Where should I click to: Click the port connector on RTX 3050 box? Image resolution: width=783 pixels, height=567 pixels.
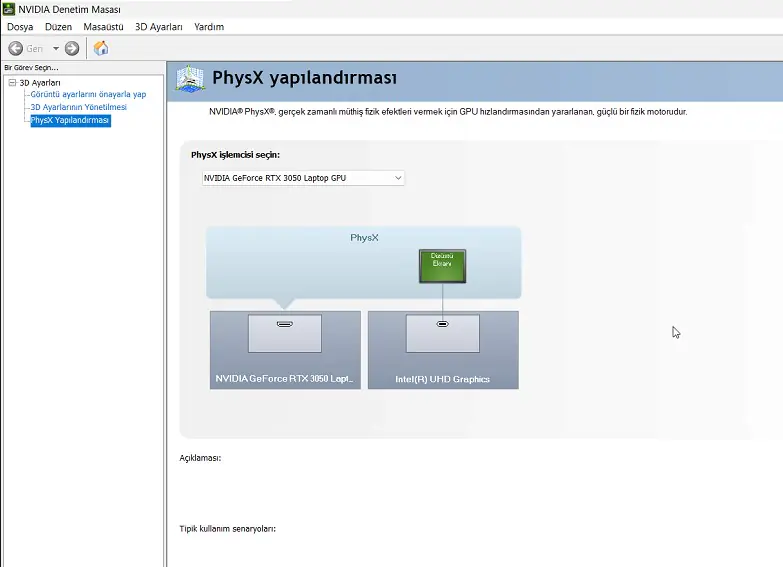point(285,324)
